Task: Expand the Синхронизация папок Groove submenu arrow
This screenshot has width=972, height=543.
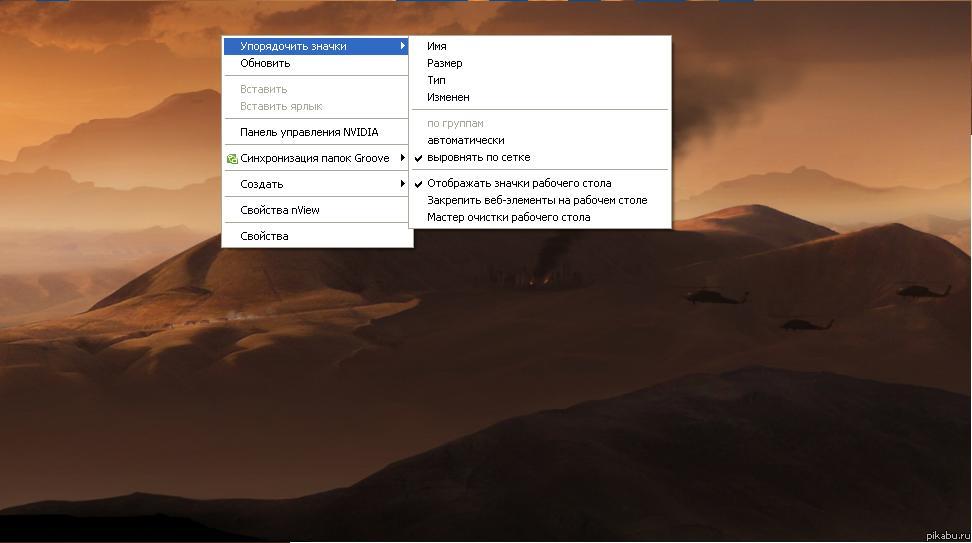Action: click(x=403, y=158)
